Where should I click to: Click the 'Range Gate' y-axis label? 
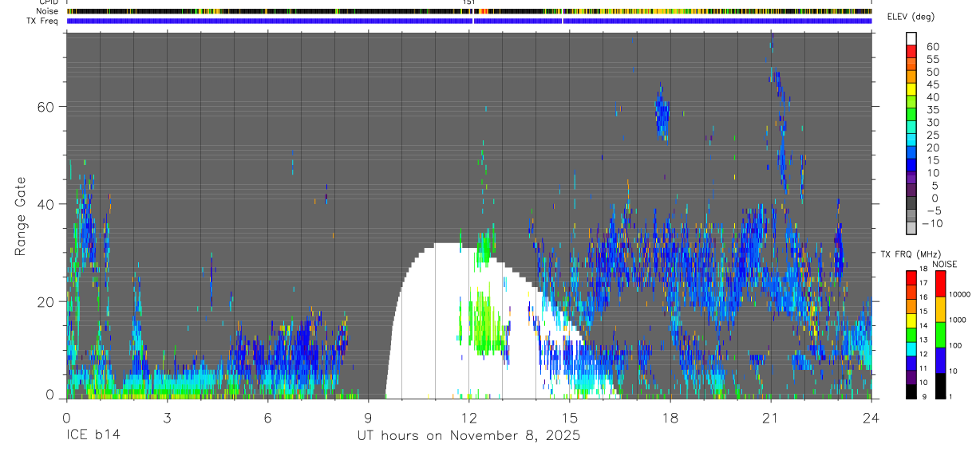point(21,217)
